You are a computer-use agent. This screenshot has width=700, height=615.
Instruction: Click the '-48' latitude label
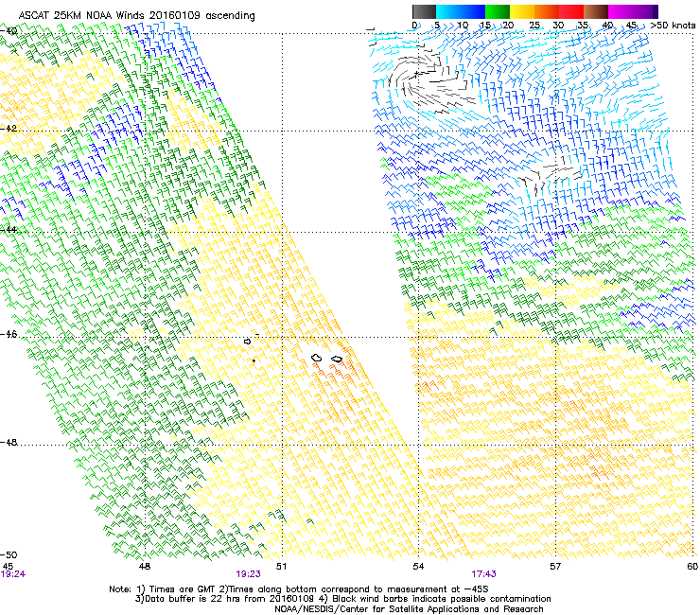click(8, 442)
